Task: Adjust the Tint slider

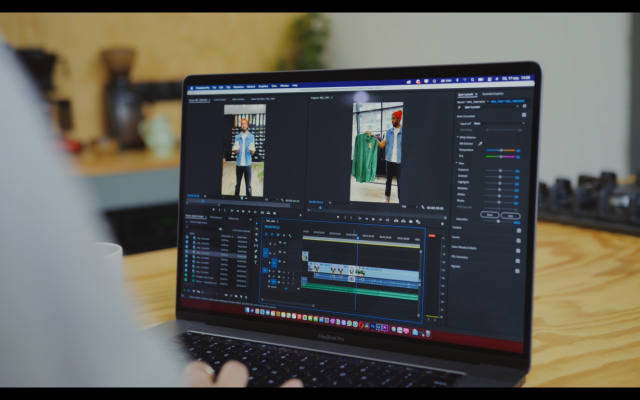Action: 501,157
